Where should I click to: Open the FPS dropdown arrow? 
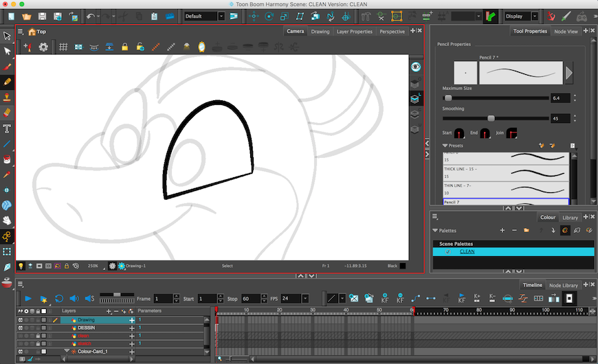click(x=305, y=299)
